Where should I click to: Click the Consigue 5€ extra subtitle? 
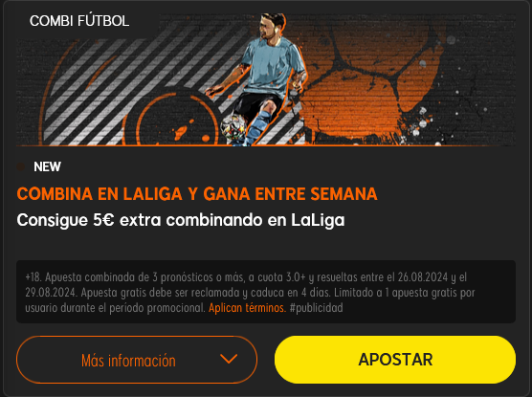(181, 220)
